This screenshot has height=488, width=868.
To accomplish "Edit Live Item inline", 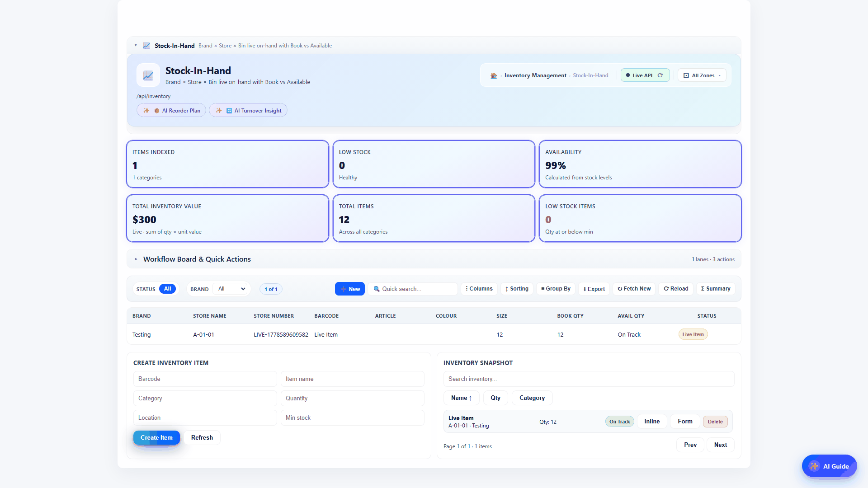I will [x=652, y=422].
